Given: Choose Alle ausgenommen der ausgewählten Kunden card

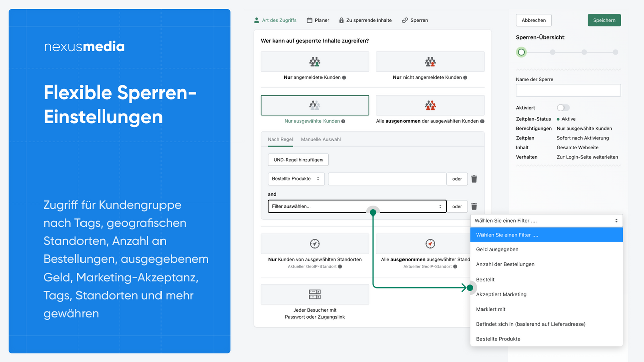Looking at the screenshot, I should tap(430, 105).
